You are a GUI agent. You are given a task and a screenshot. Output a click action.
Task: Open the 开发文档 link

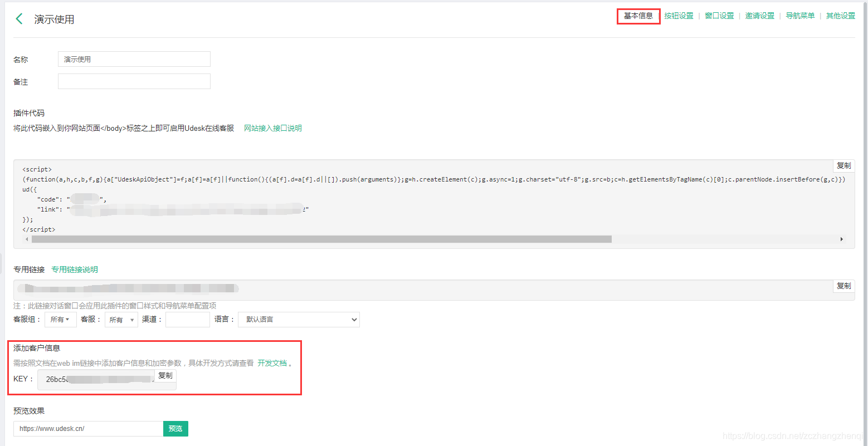(x=272, y=363)
